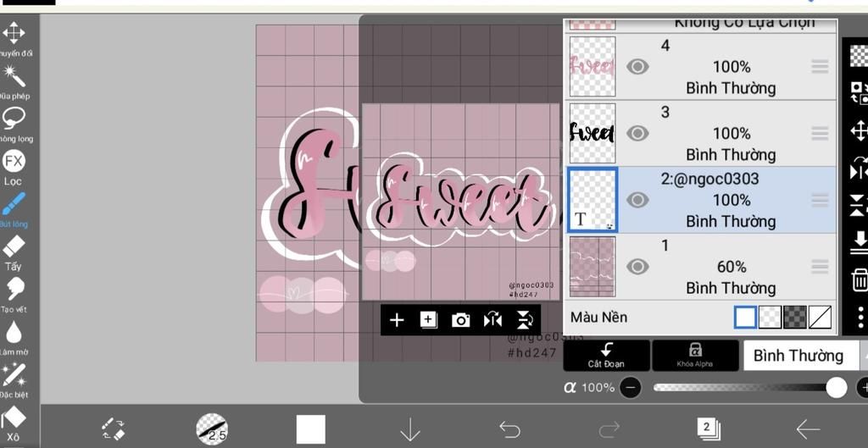Select layer 4 thumbnail

point(593,67)
